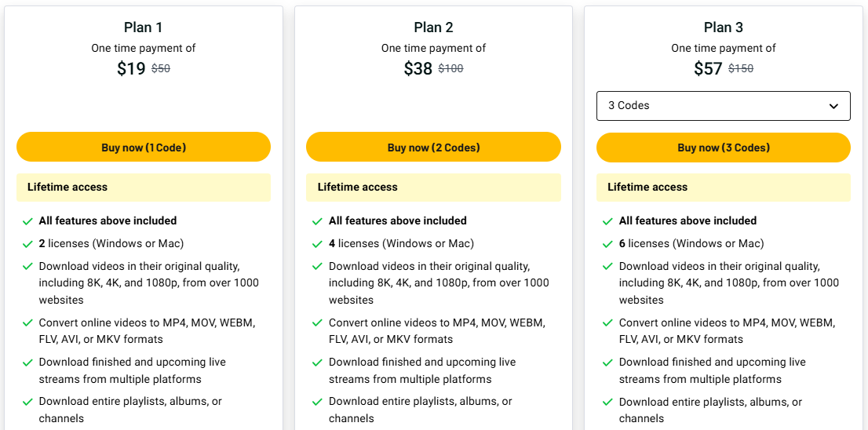Click the $19 price in Plan 1
The height and width of the screenshot is (430, 868).
131,69
